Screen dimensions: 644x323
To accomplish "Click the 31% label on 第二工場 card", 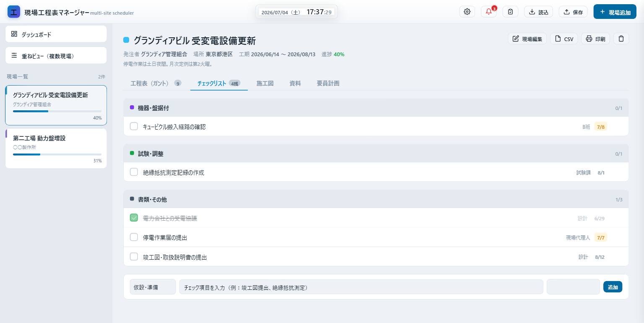I will point(97,161).
